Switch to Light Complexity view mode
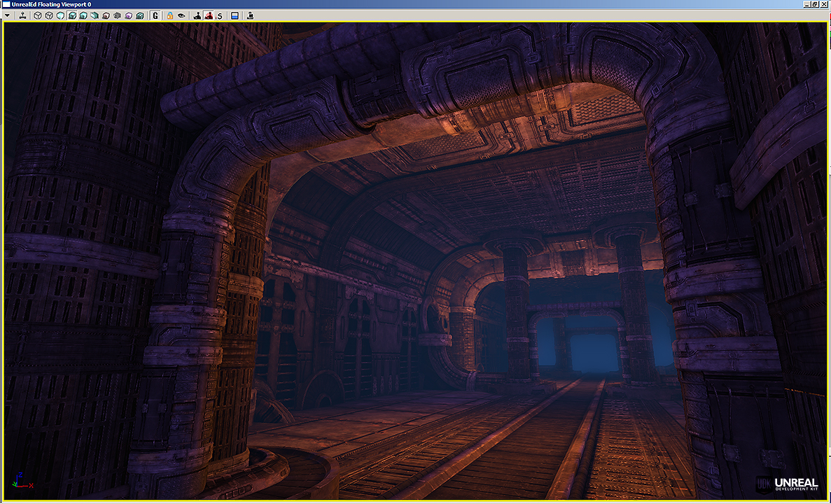This screenshot has width=831, height=504. 106,15
